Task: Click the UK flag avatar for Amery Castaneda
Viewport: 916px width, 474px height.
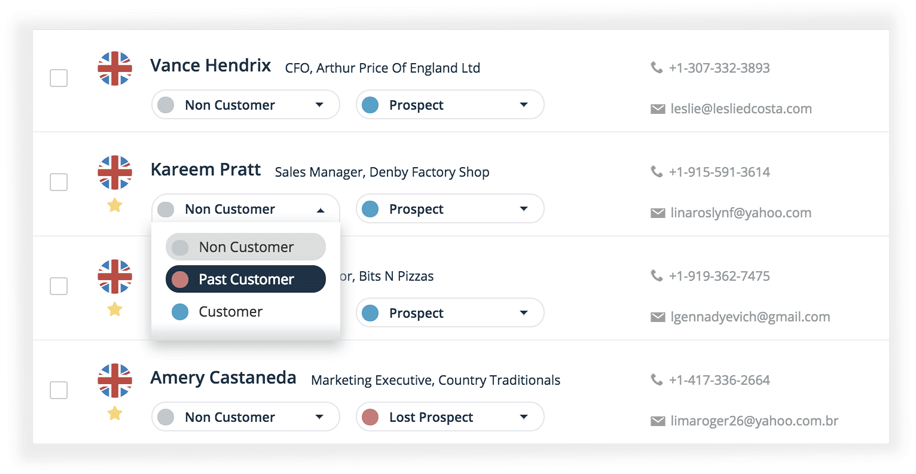Action: 114,380
